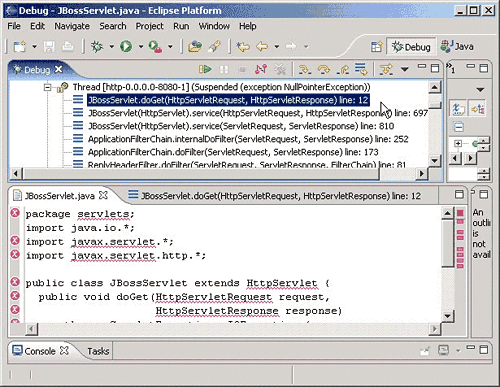The width and height of the screenshot is (500, 387).
Task: Click the Step Into icon
Action: [305, 69]
